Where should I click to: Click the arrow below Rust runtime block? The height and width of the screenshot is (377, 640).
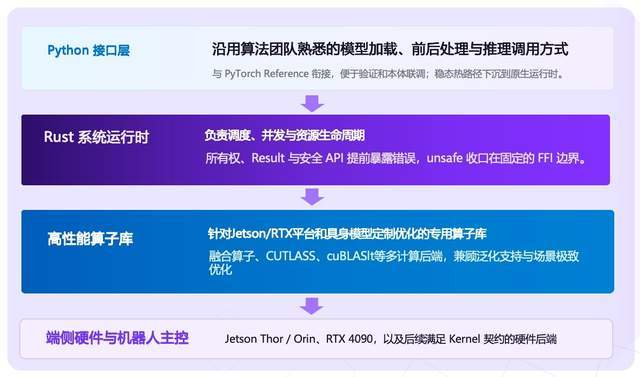pyautogui.click(x=312, y=197)
